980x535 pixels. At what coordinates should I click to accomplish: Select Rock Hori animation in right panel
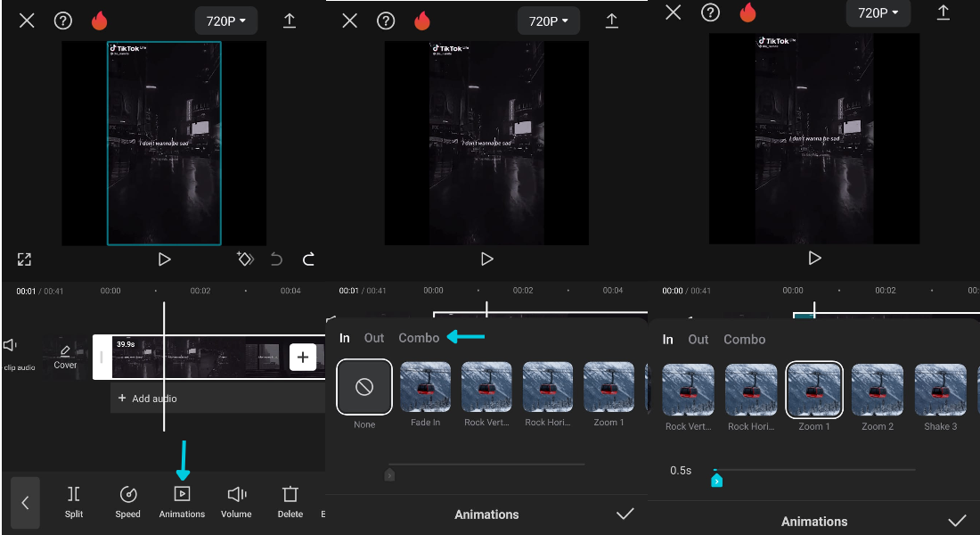pyautogui.click(x=751, y=398)
